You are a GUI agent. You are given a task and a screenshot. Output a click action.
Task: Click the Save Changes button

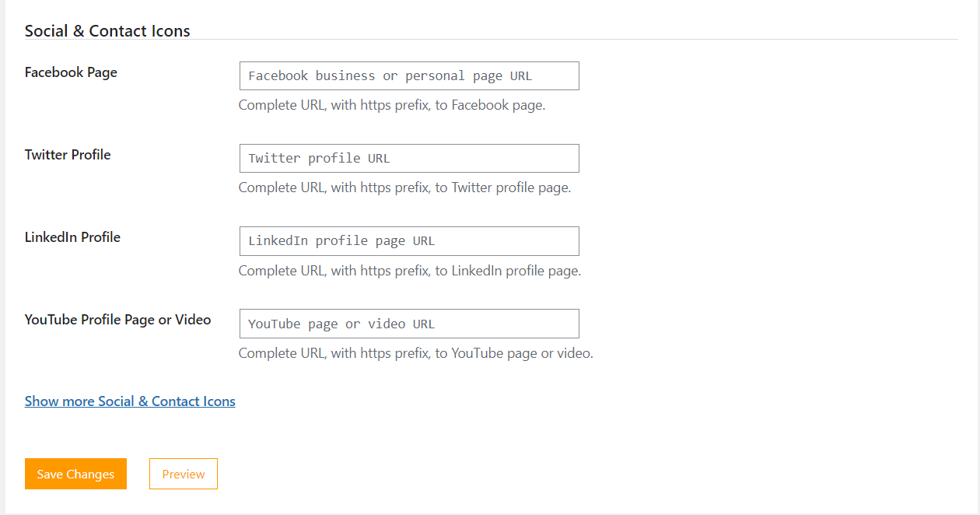click(75, 474)
